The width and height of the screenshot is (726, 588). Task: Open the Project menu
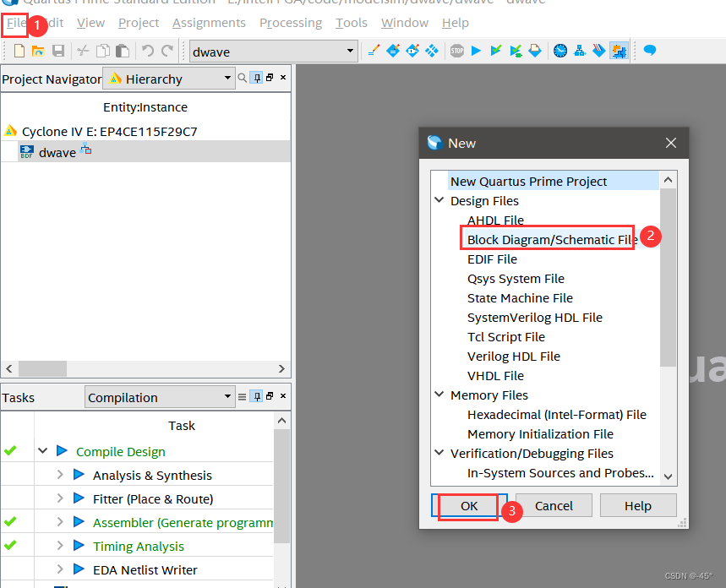139,23
